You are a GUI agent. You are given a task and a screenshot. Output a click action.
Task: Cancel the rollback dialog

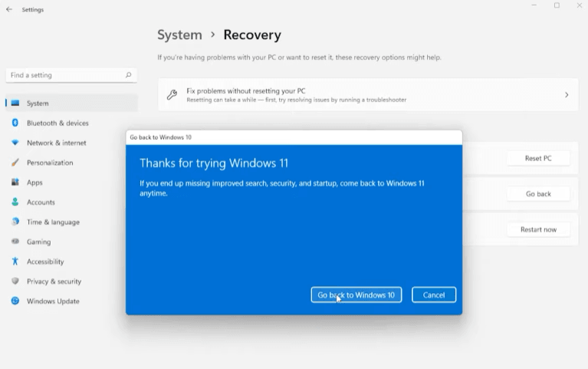coord(434,295)
